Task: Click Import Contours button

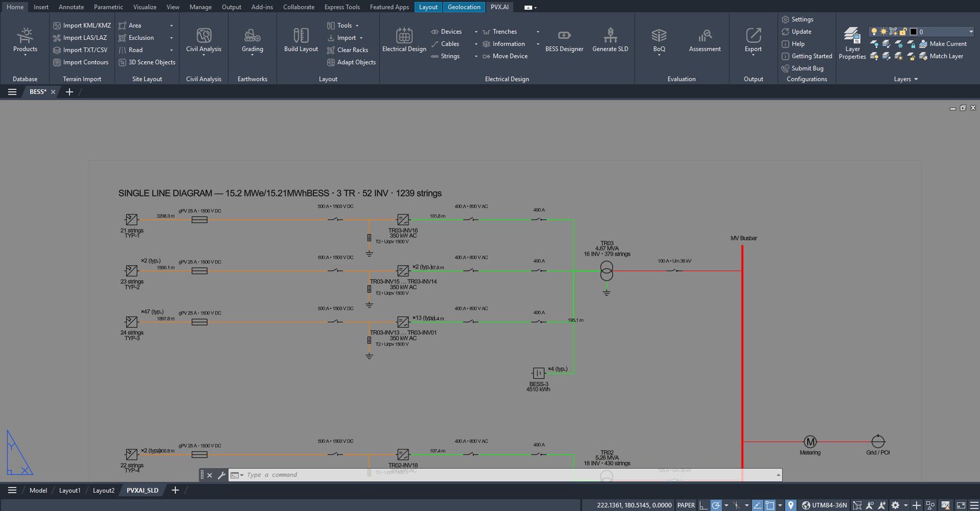Action: tap(81, 62)
